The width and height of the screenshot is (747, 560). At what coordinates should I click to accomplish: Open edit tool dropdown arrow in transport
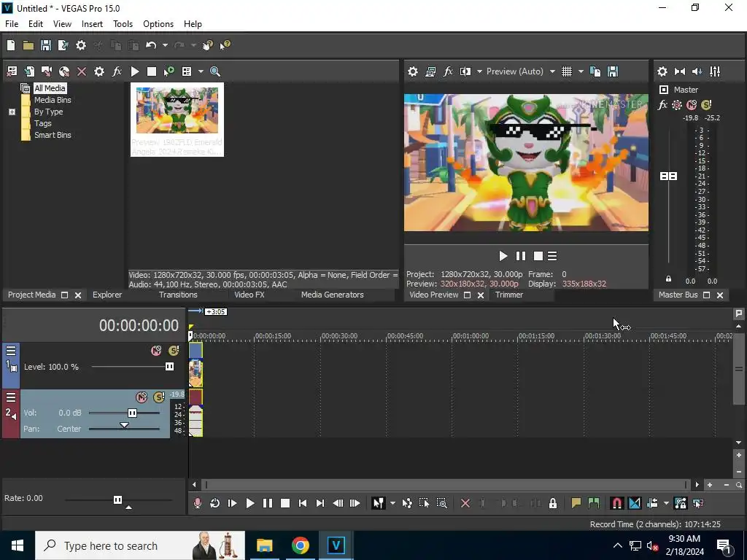pyautogui.click(x=392, y=503)
